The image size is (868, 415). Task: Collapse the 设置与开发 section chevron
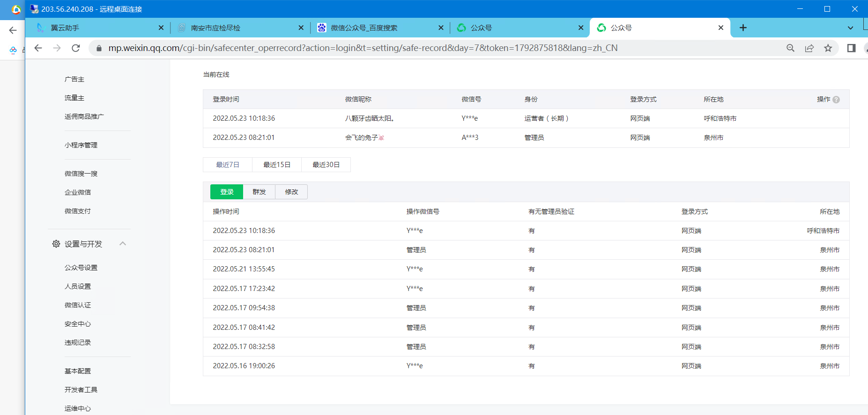click(x=123, y=243)
